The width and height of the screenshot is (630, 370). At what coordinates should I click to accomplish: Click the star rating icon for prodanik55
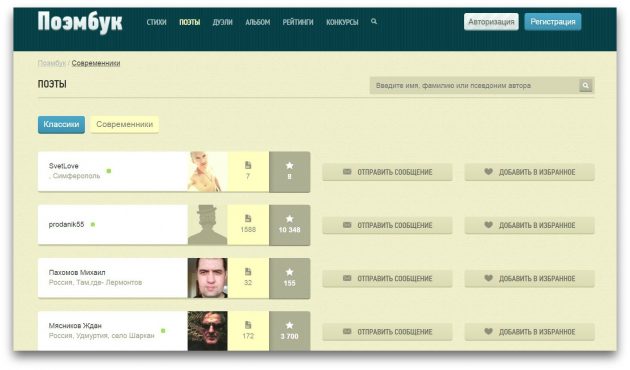[x=289, y=219]
